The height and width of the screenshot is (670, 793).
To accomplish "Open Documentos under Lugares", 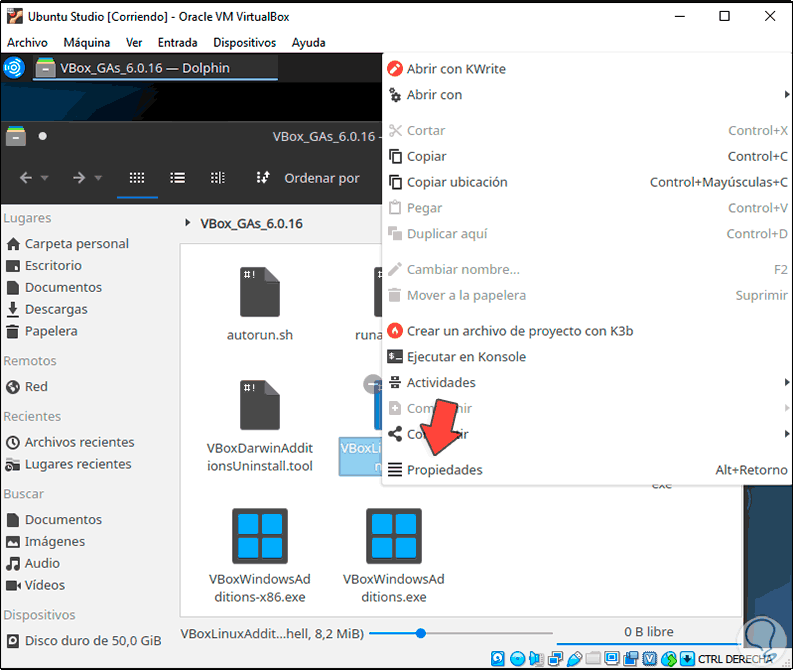I will click(x=54, y=287).
